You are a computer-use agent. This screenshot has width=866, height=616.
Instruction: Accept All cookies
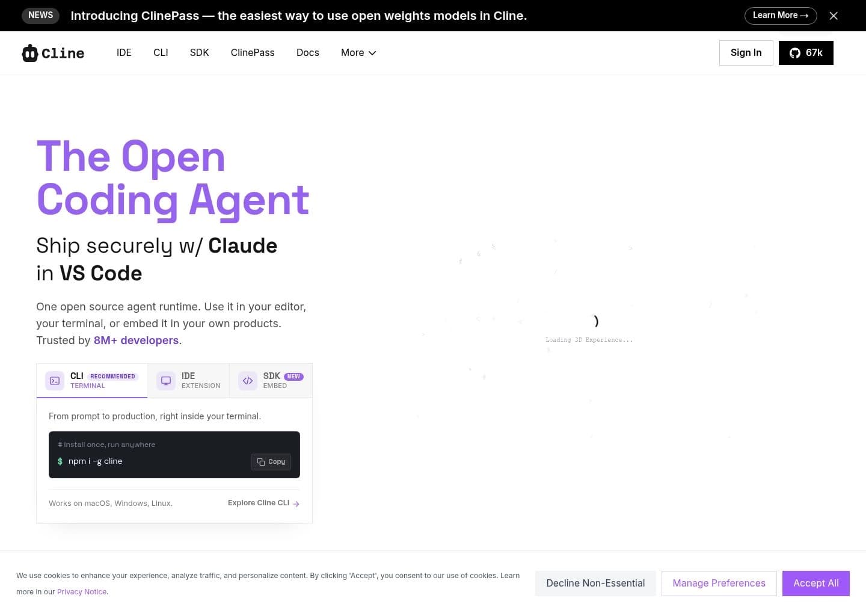pos(816,584)
